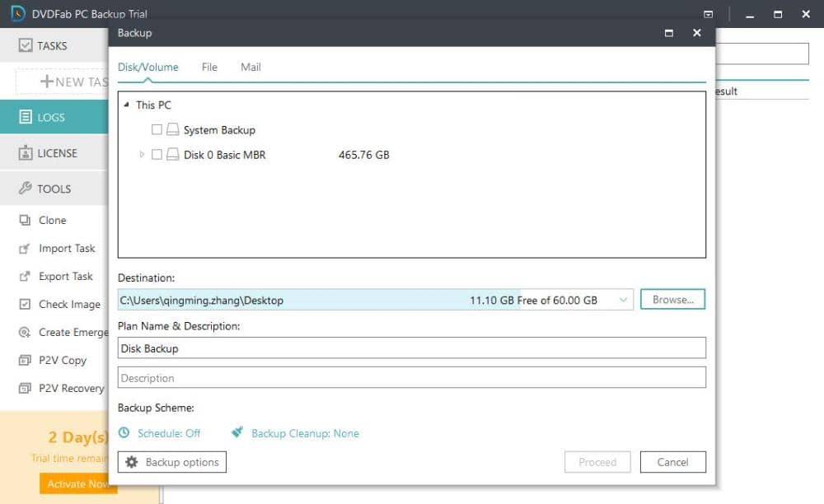
Task: Click the Description input field
Action: (x=411, y=377)
